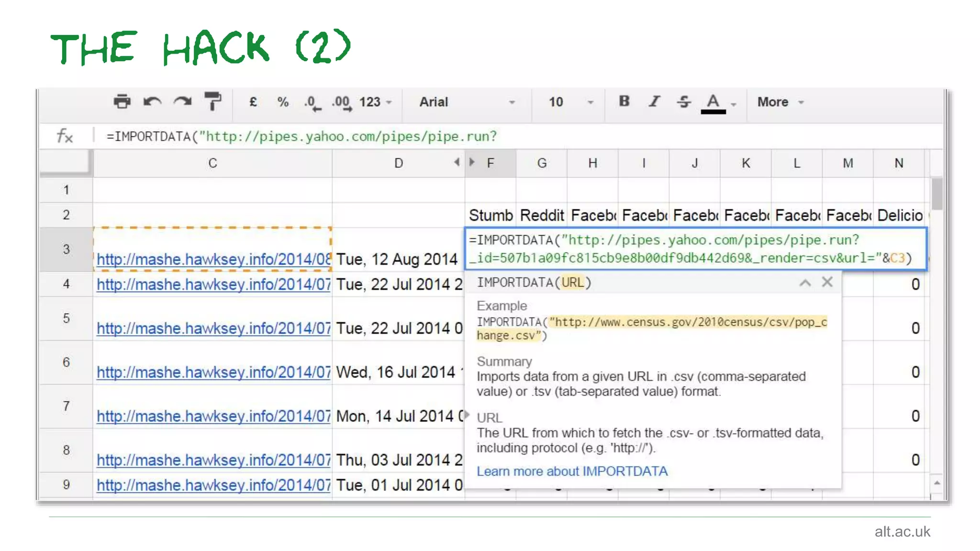Click the Print icon
The height and width of the screenshot is (551, 980).
point(122,102)
